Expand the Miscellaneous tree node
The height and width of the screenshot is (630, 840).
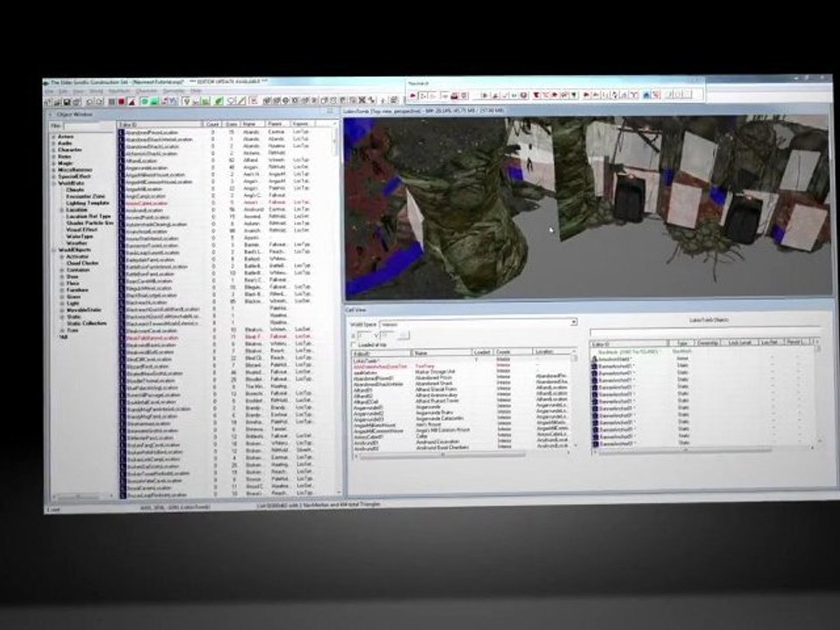tap(53, 170)
